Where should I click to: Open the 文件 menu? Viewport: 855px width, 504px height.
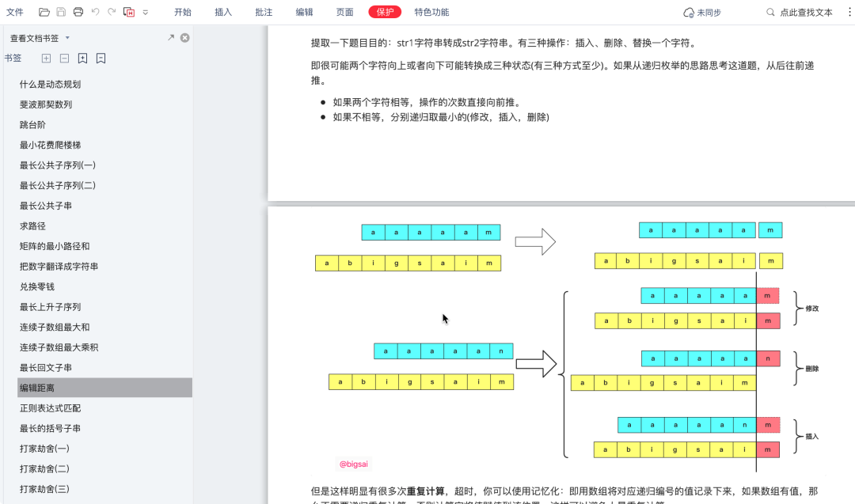(x=15, y=12)
